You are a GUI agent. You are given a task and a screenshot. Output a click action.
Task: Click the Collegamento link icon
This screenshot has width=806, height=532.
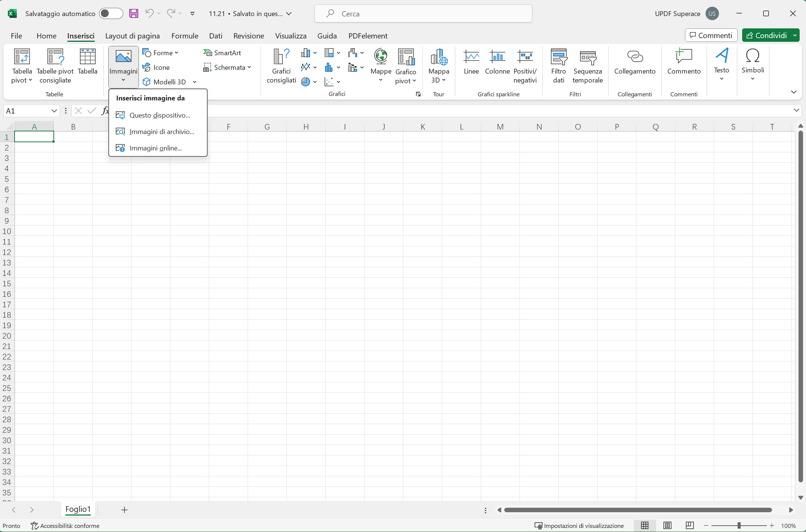click(635, 56)
